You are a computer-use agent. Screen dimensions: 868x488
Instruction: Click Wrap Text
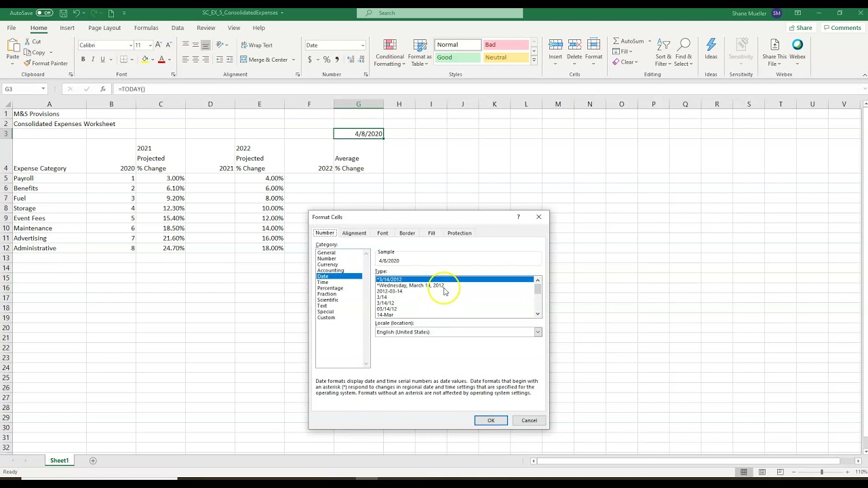[256, 45]
